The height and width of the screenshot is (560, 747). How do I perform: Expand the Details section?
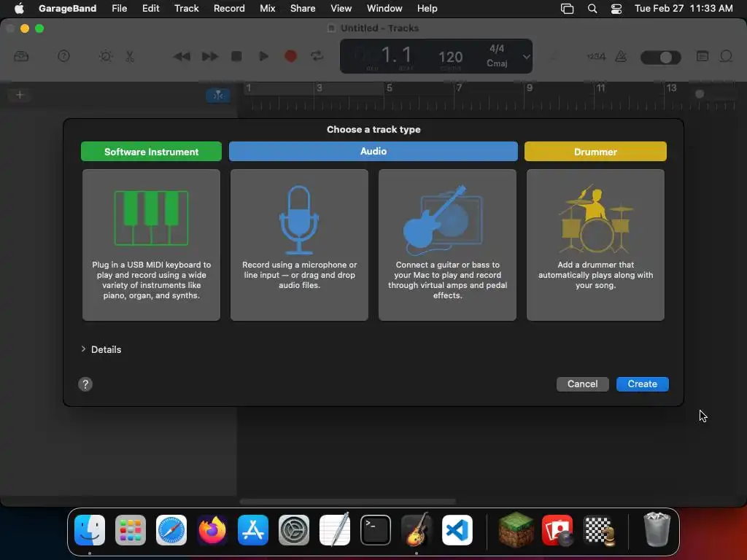pos(83,349)
